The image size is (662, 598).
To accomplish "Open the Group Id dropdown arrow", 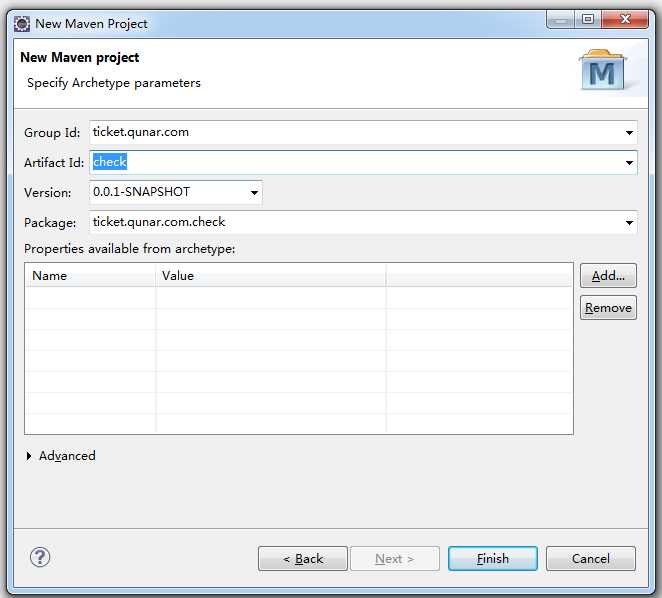I will pos(629,133).
